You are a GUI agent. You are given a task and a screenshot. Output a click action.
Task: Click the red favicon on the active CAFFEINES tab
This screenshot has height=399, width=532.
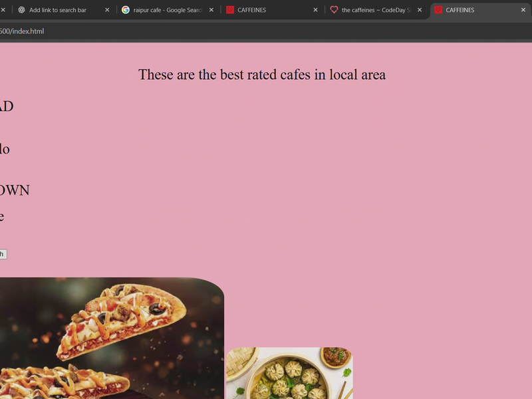click(438, 10)
